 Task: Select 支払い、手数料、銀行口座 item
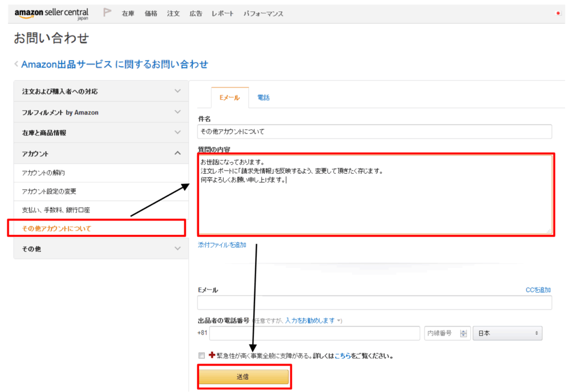coord(101,210)
